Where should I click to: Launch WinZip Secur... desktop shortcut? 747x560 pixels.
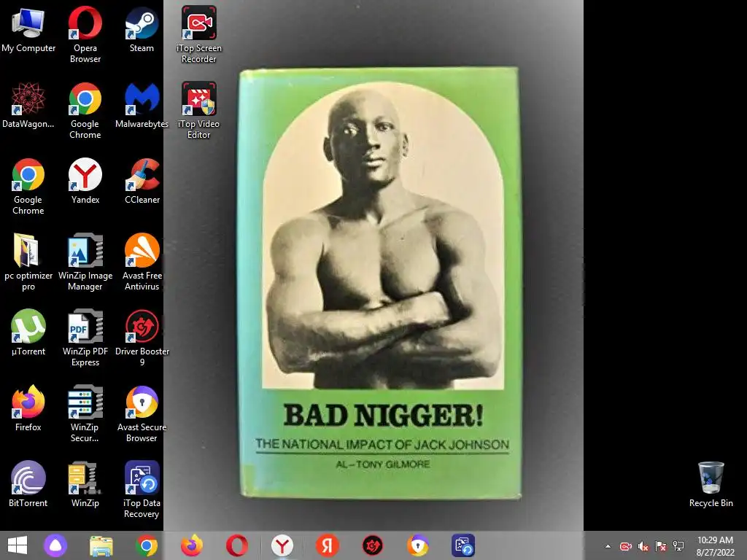[85, 413]
